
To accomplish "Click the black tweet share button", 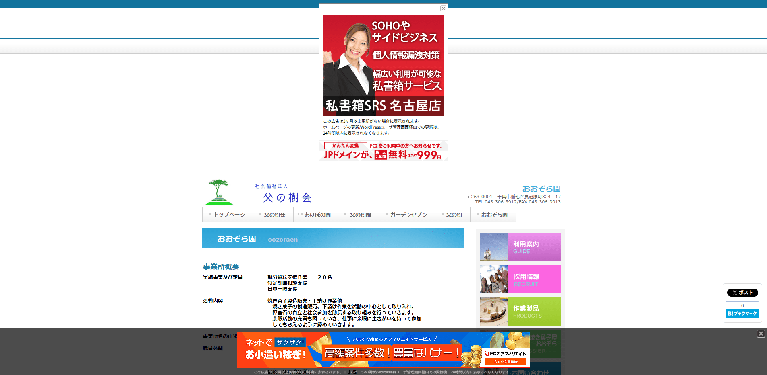I will click(x=742, y=293).
